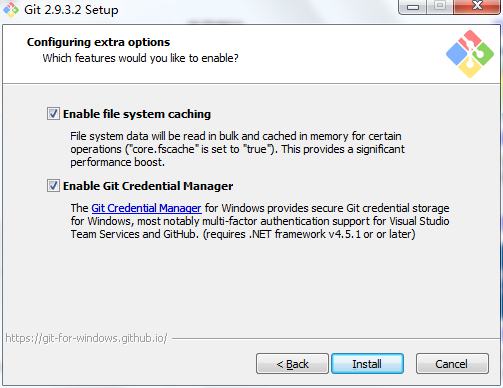Click the .NET framework requirement description text

point(260,221)
